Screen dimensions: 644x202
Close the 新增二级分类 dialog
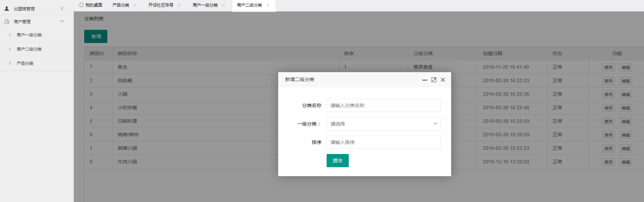[x=443, y=80]
